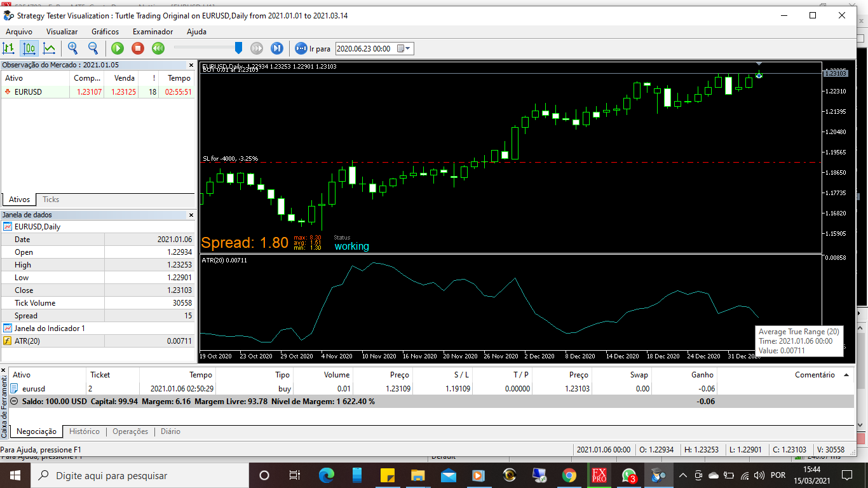The image size is (868, 488).
Task: Click the SL for -4000 stop-loss line label
Action: (230, 159)
